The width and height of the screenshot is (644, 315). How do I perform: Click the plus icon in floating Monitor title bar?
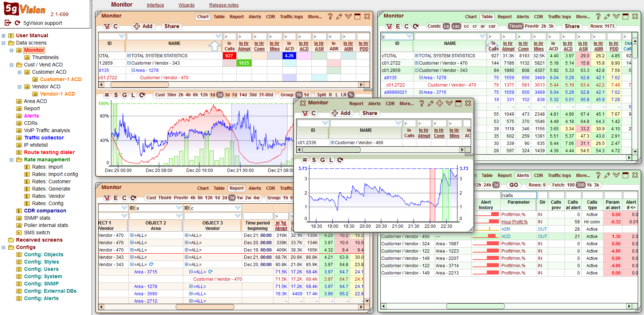coord(440,103)
